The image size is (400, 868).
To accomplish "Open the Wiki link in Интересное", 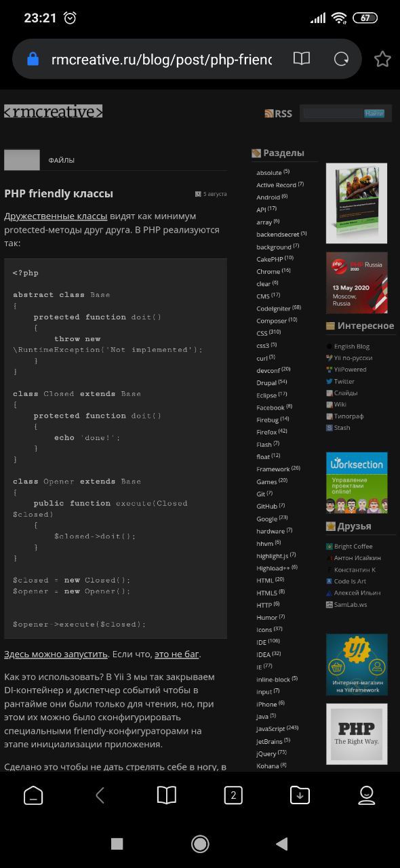I will [x=340, y=404].
